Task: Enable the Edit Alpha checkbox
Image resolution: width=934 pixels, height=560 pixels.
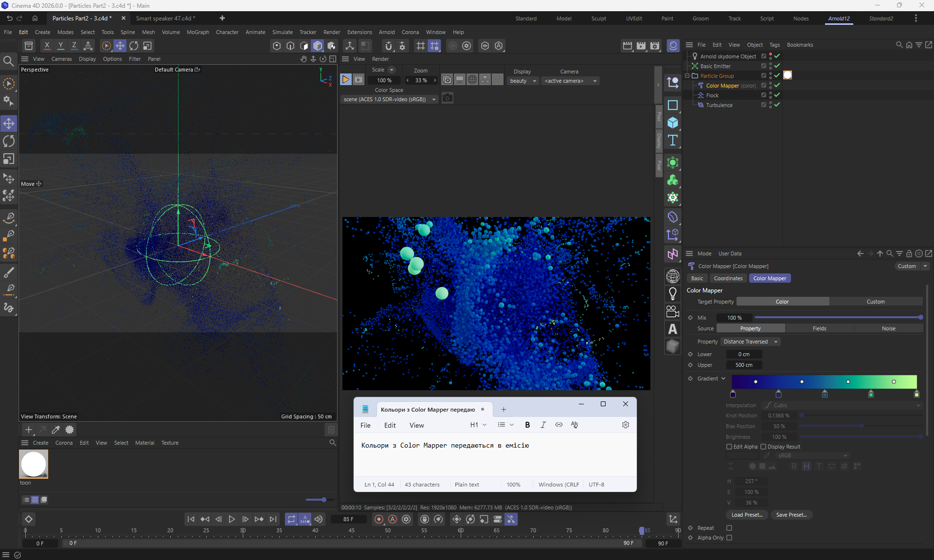Action: [x=729, y=447]
